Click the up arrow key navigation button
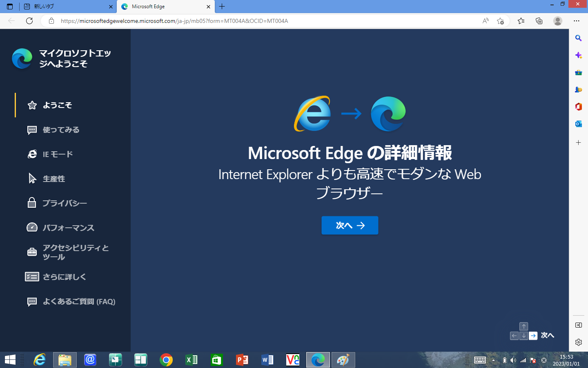 [x=524, y=326]
